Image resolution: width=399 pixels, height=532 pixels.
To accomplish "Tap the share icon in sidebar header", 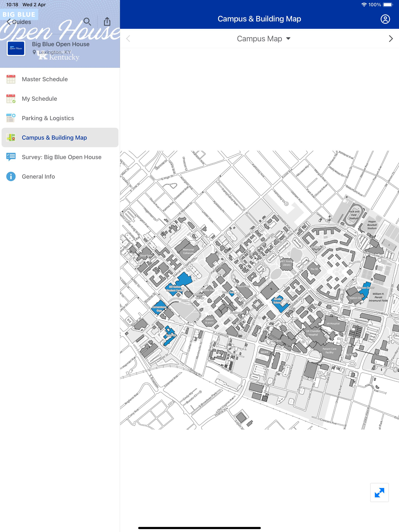I will coord(107,22).
